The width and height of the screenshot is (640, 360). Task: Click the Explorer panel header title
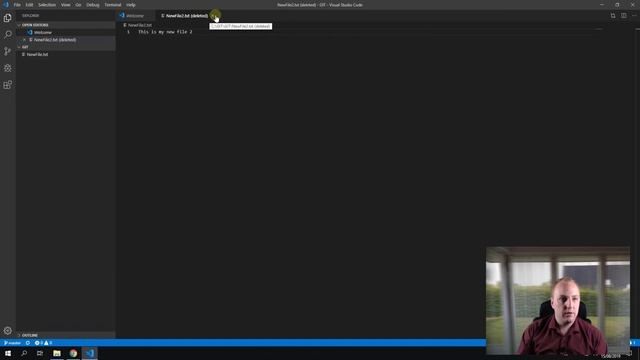click(31, 16)
